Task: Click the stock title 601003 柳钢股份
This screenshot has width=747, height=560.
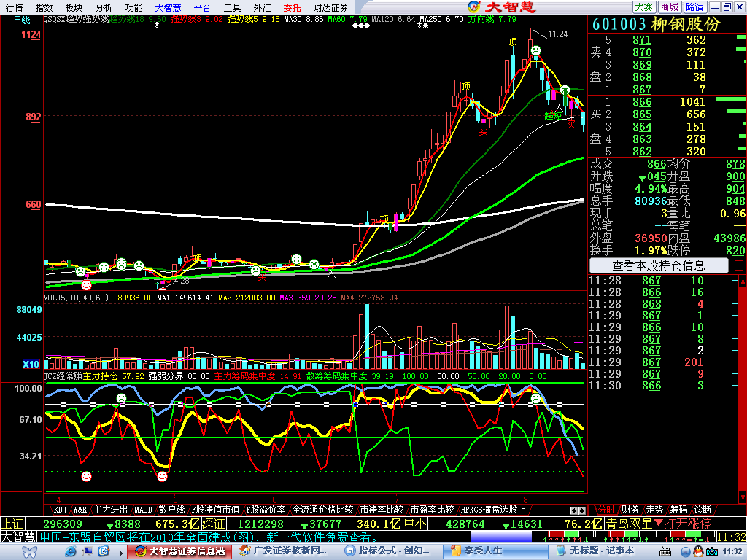Action: 656,24
